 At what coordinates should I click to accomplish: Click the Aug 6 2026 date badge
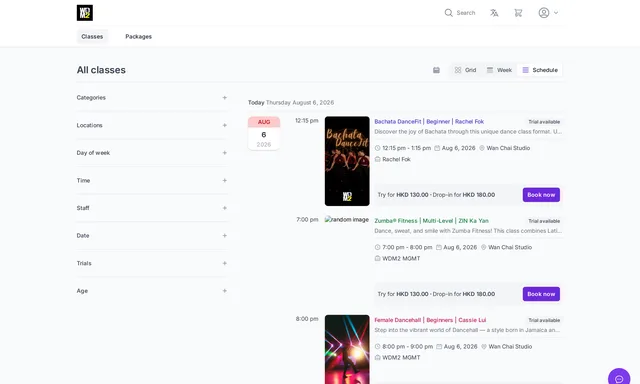264,133
